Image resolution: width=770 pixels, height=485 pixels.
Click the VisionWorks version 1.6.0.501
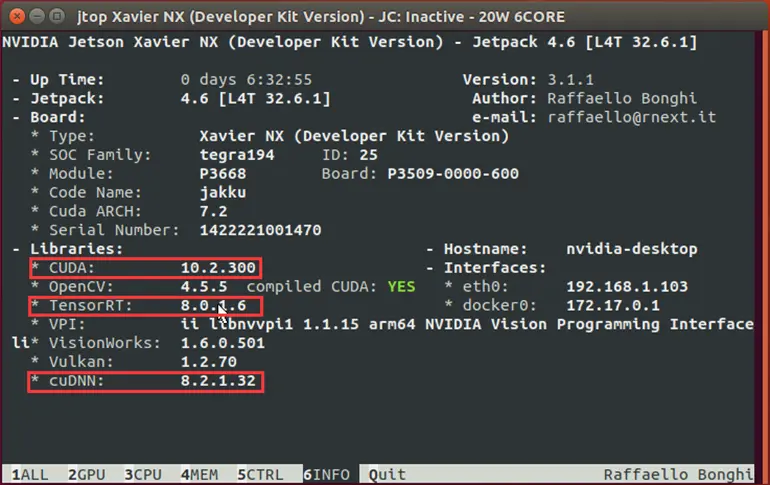222,343
